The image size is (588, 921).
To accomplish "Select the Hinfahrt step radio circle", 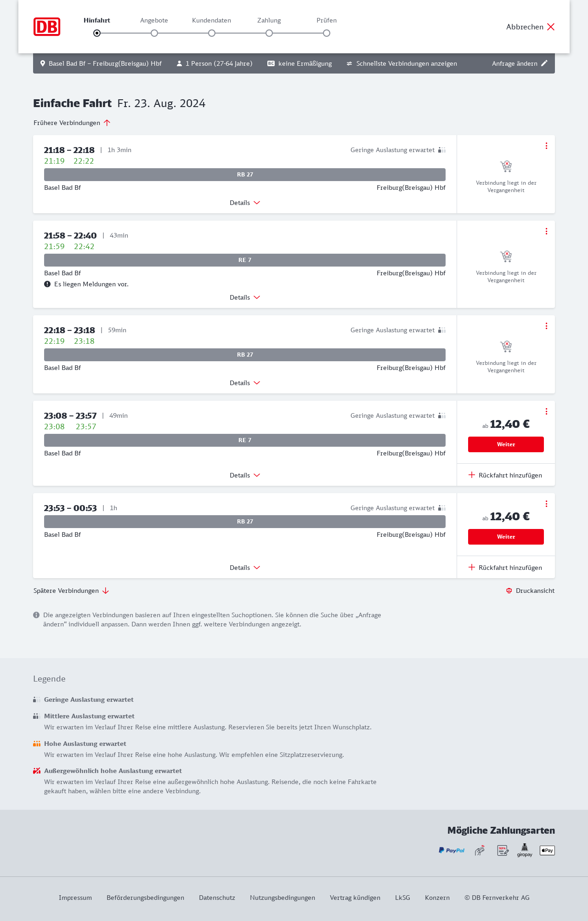I will [x=97, y=33].
